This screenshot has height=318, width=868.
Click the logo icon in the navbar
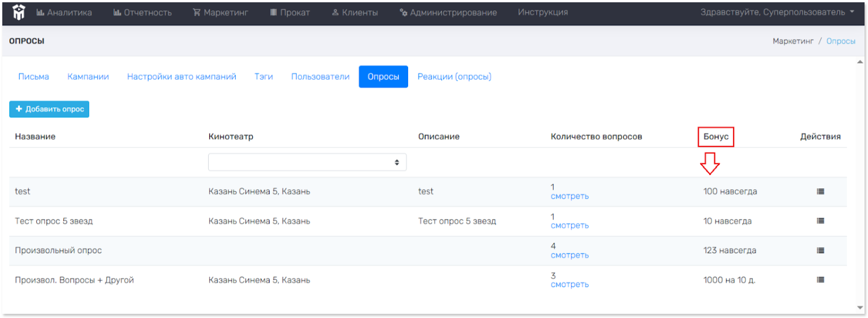click(x=19, y=12)
